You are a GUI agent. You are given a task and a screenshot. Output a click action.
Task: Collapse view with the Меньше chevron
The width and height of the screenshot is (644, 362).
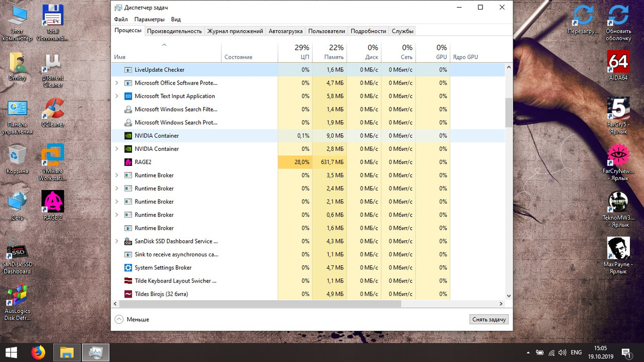click(119, 319)
